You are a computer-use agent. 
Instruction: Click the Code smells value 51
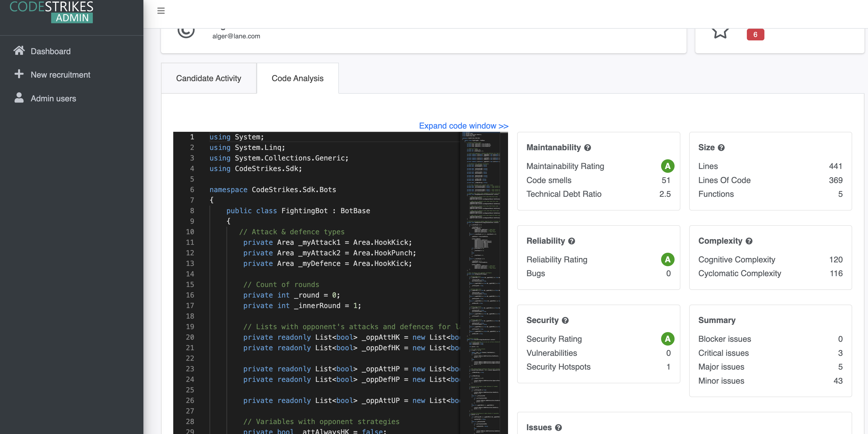(x=666, y=180)
